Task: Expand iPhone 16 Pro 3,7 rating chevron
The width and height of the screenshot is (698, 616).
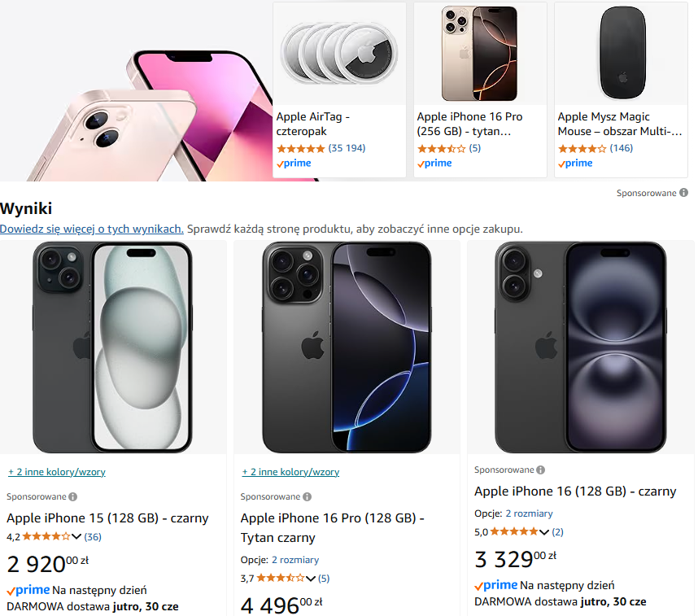Action: pos(311,579)
